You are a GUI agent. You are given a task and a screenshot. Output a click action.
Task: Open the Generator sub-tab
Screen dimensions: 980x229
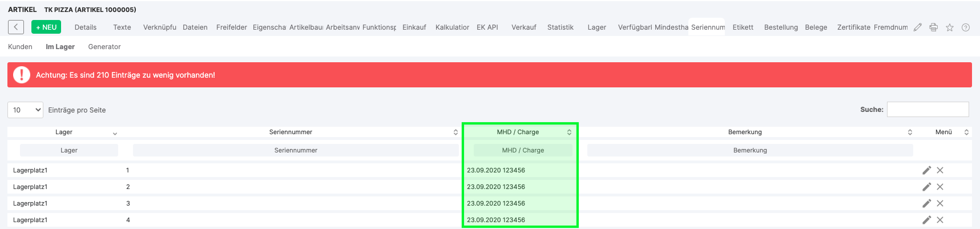click(x=104, y=47)
